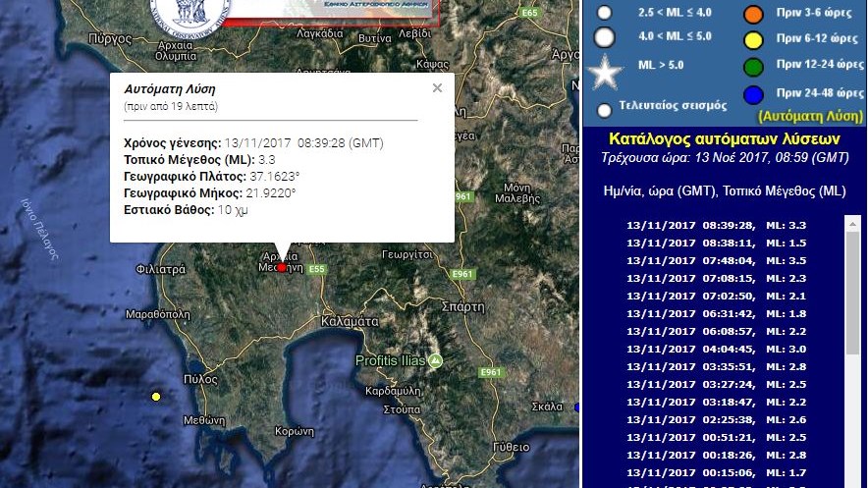Click the National Observatory logo emblem
The height and width of the screenshot is (488, 868).
pyautogui.click(x=190, y=17)
